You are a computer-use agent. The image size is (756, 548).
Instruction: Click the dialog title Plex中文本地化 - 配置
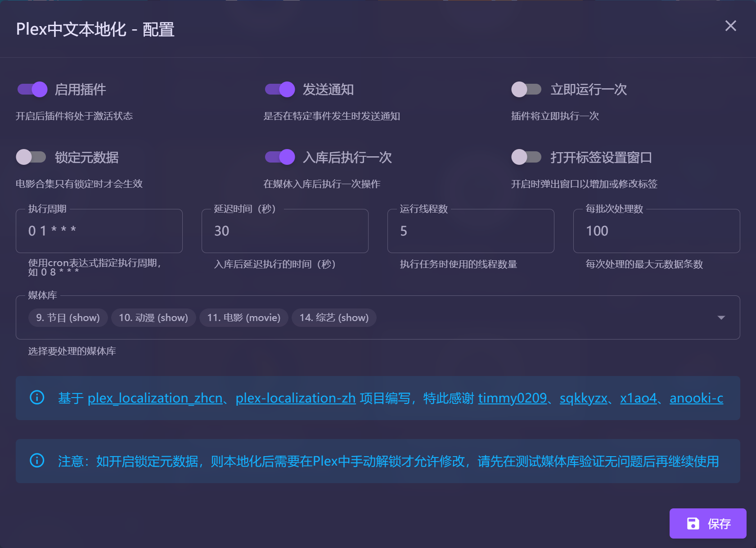(x=95, y=29)
